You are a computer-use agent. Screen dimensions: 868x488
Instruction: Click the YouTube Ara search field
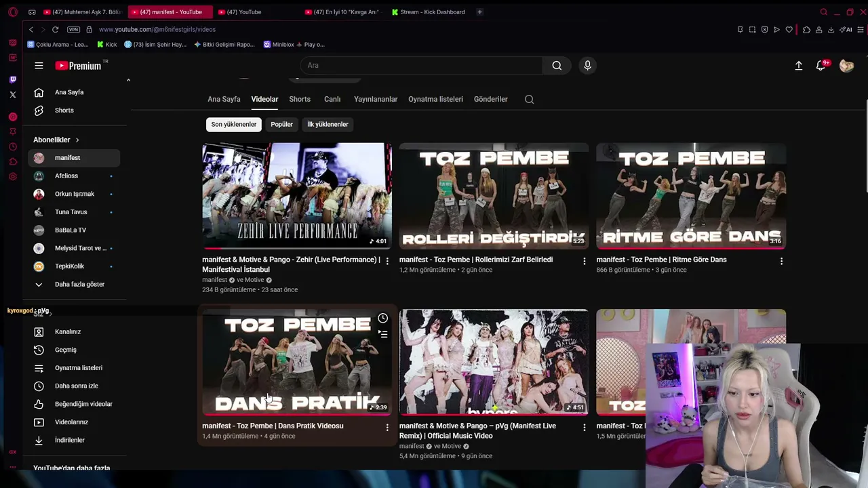click(x=421, y=65)
